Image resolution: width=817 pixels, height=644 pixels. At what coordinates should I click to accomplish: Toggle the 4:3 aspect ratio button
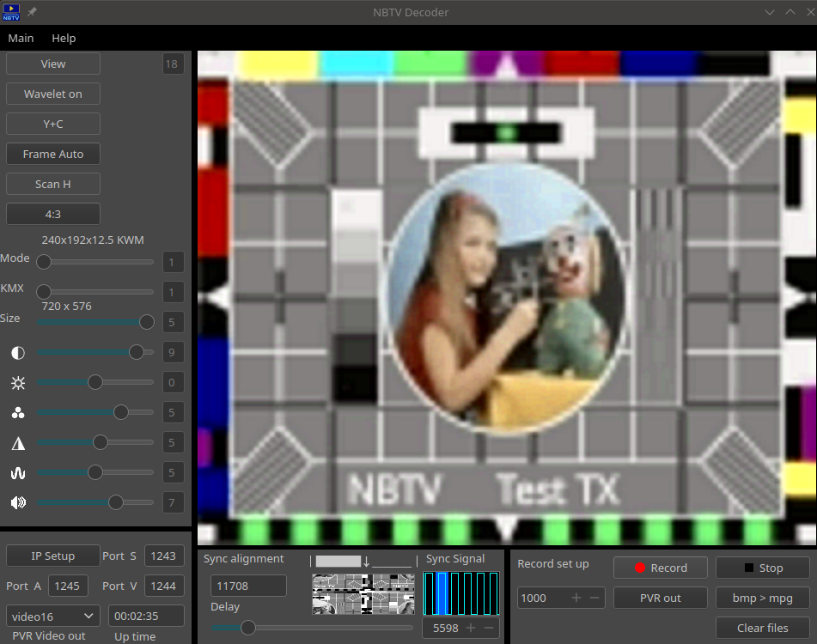(x=53, y=214)
